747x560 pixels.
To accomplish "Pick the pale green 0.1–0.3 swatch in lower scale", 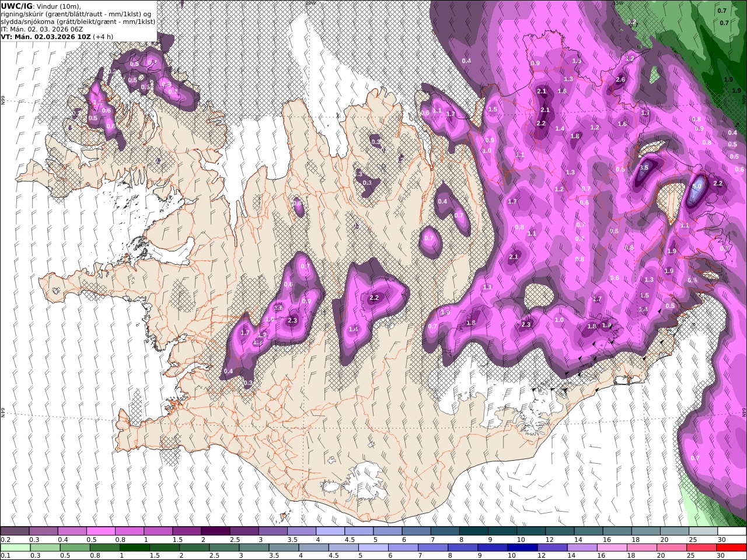I will 16,548.
